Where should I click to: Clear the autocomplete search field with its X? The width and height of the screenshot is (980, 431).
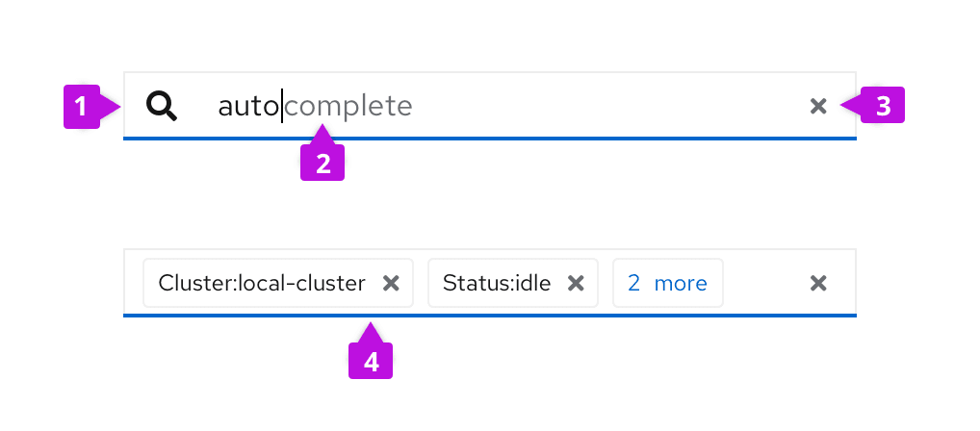[x=818, y=106]
